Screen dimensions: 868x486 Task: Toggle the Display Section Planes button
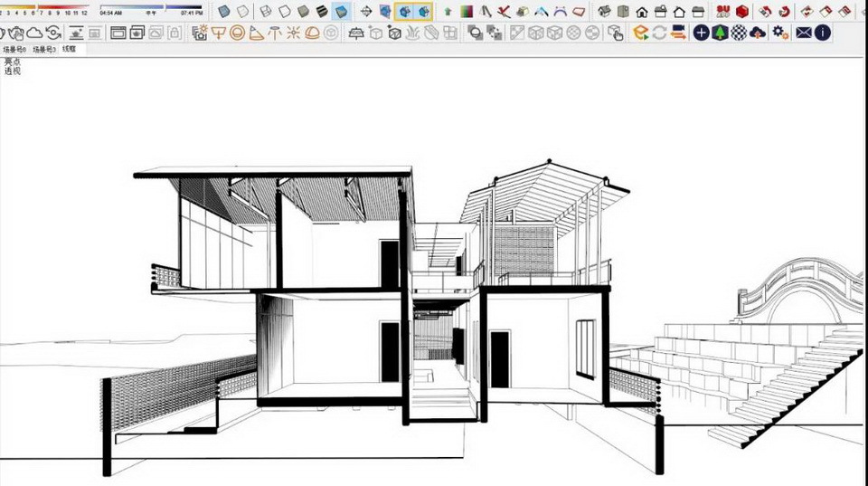pyautogui.click(x=404, y=12)
